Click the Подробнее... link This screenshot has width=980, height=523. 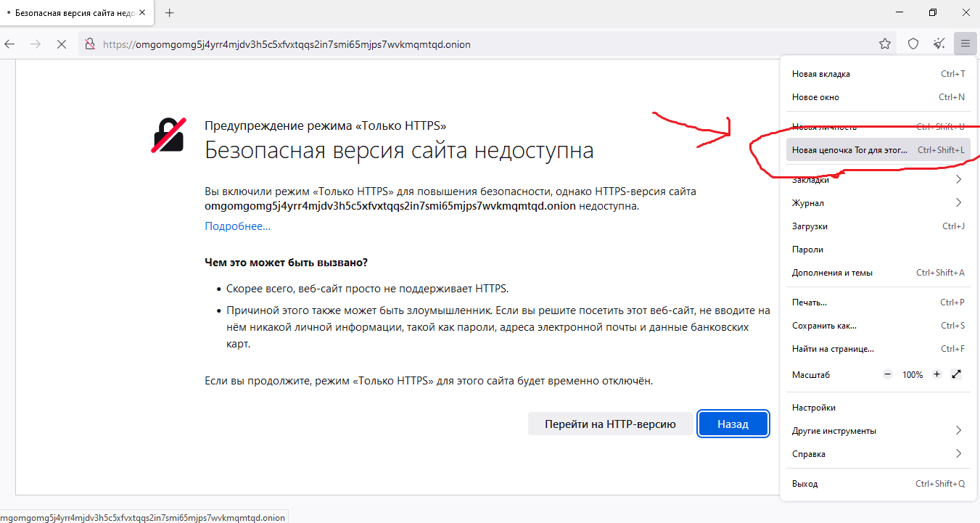[x=237, y=226]
